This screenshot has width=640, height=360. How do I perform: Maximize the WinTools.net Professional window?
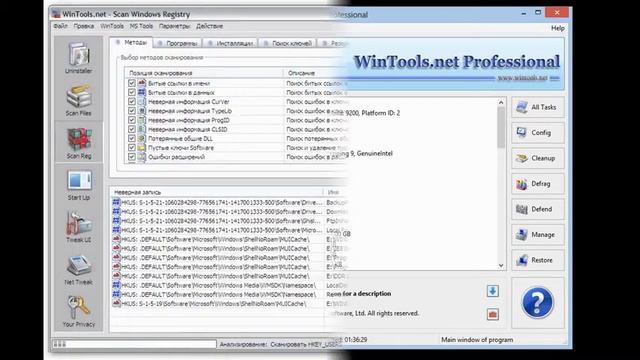pos(538,13)
